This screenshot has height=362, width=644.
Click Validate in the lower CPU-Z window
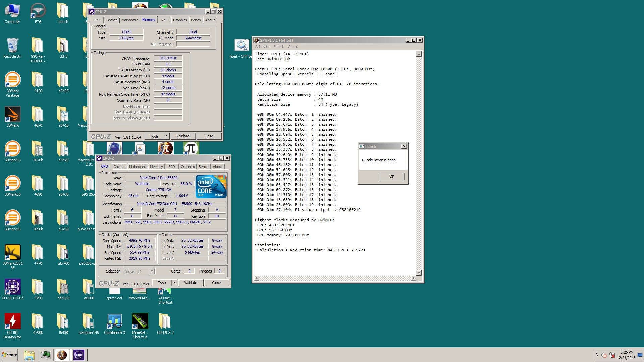[x=191, y=283]
